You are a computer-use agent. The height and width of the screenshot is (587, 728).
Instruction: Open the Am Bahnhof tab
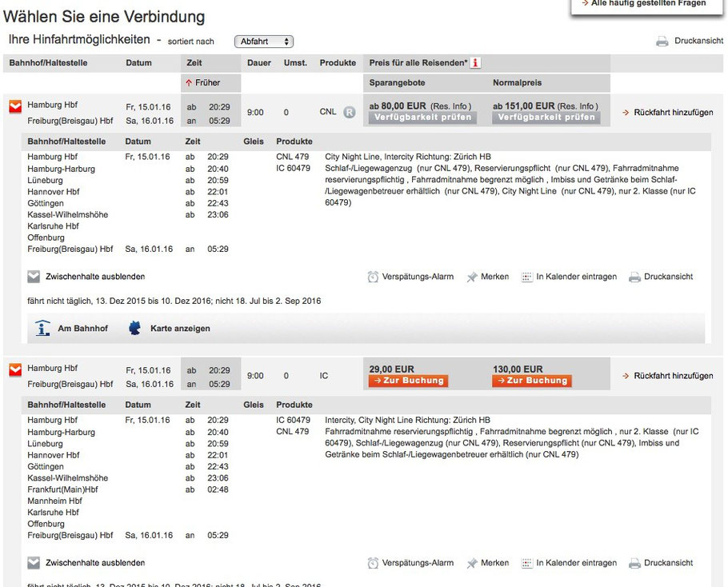[82, 329]
